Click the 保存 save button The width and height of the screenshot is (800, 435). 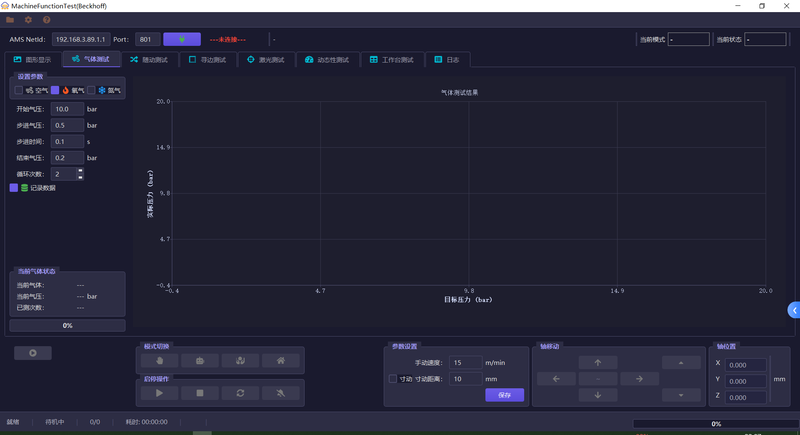[x=504, y=395]
